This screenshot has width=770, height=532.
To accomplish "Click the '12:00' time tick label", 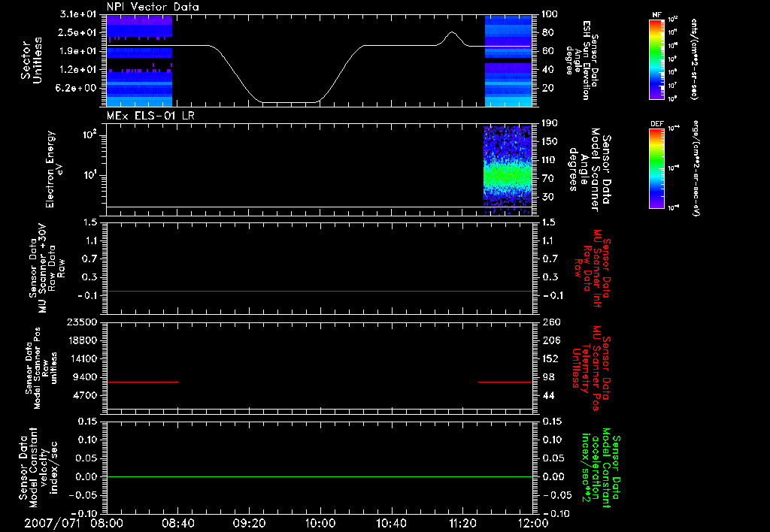I will click(x=533, y=524).
